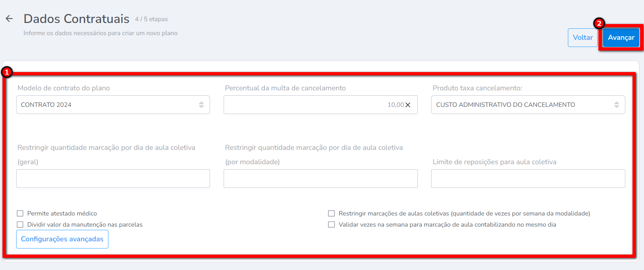Open Configurações avançadas
The width and height of the screenshot is (644, 270).
point(62,239)
